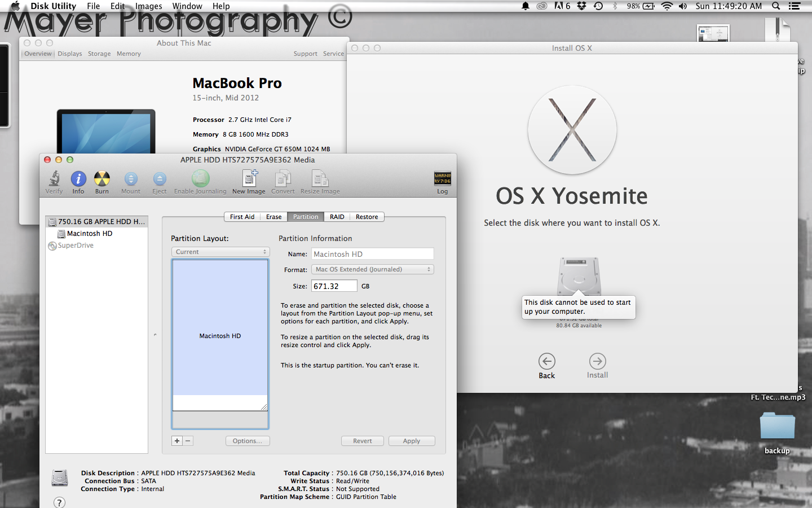Add a partition with plus button
Screen dimensions: 812x508
[177, 441]
